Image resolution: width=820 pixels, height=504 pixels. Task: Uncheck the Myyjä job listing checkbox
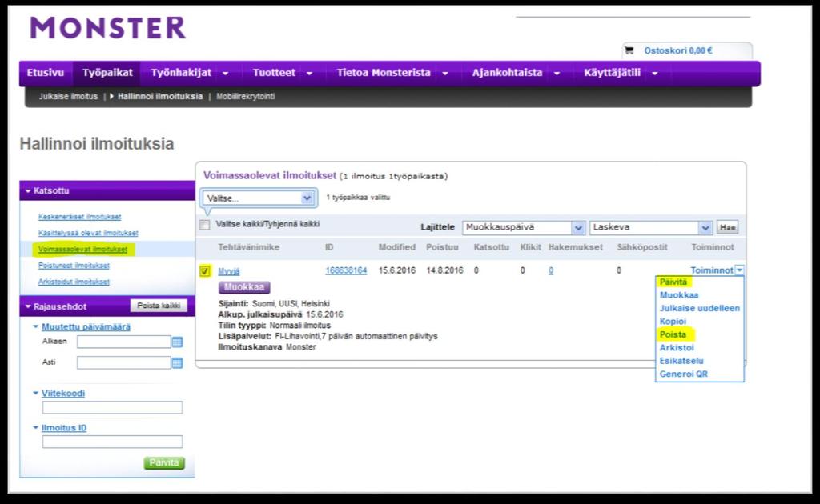pyautogui.click(x=205, y=271)
